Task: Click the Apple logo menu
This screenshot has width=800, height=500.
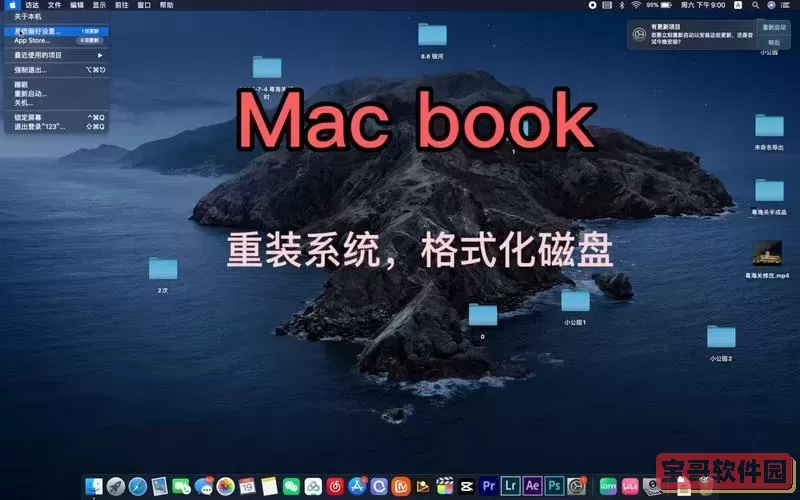Action: click(12, 5)
